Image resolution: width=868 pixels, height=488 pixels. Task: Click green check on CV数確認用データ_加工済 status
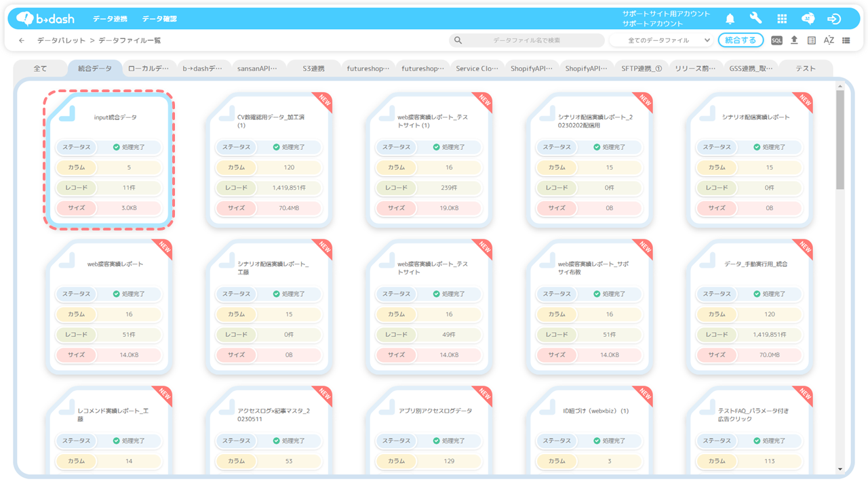[x=276, y=147]
